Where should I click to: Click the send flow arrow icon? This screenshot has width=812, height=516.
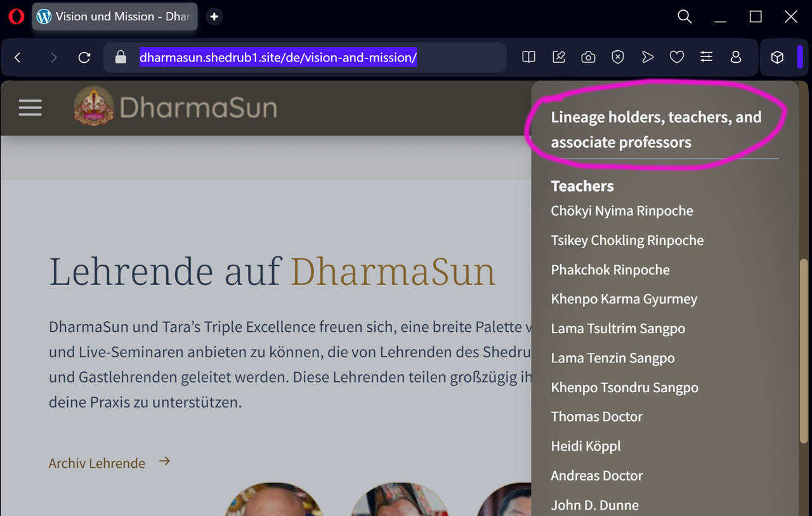pos(647,57)
